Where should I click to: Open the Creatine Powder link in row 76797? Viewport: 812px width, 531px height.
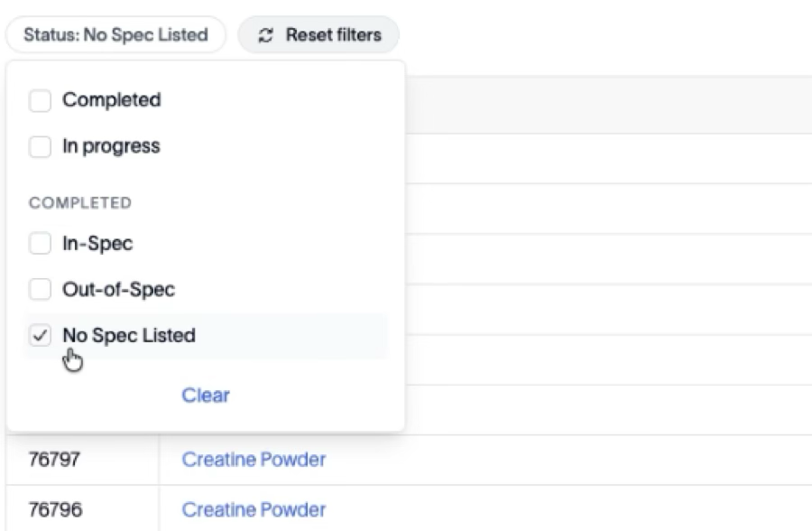pyautogui.click(x=254, y=460)
